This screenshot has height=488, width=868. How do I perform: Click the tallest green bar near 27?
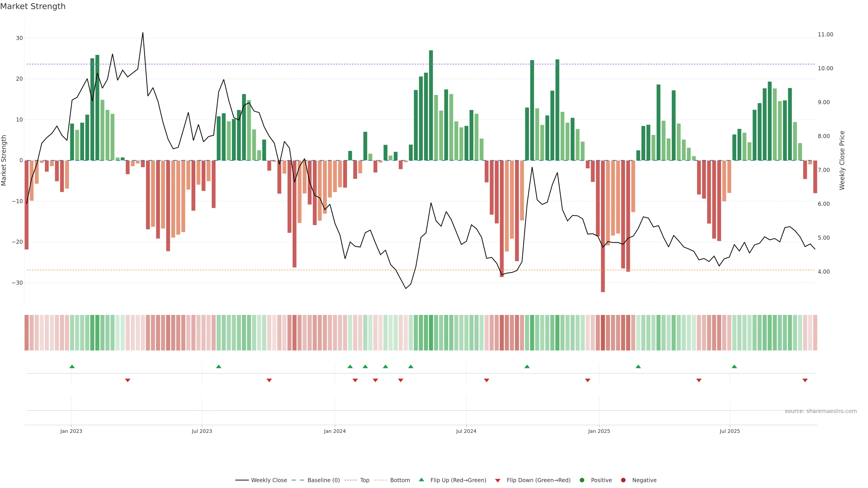[431, 101]
